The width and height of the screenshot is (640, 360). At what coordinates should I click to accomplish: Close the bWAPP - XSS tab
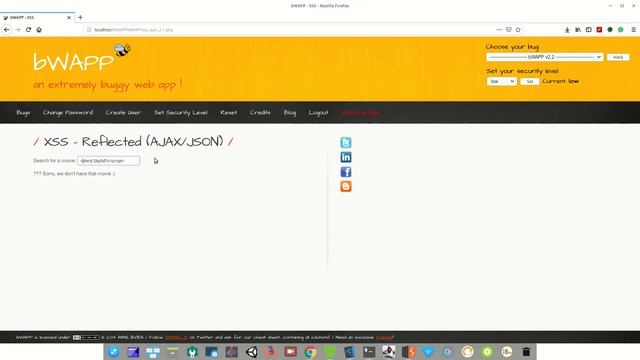[x=69, y=18]
